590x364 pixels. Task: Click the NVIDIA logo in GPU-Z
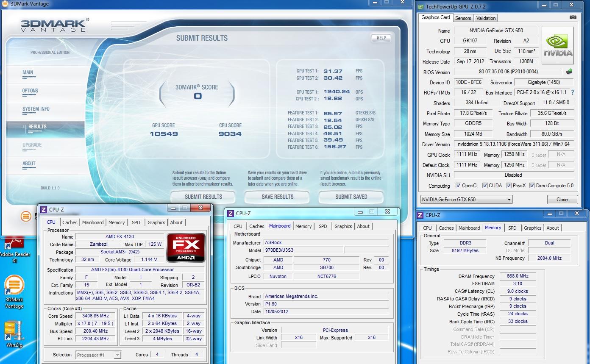(558, 45)
